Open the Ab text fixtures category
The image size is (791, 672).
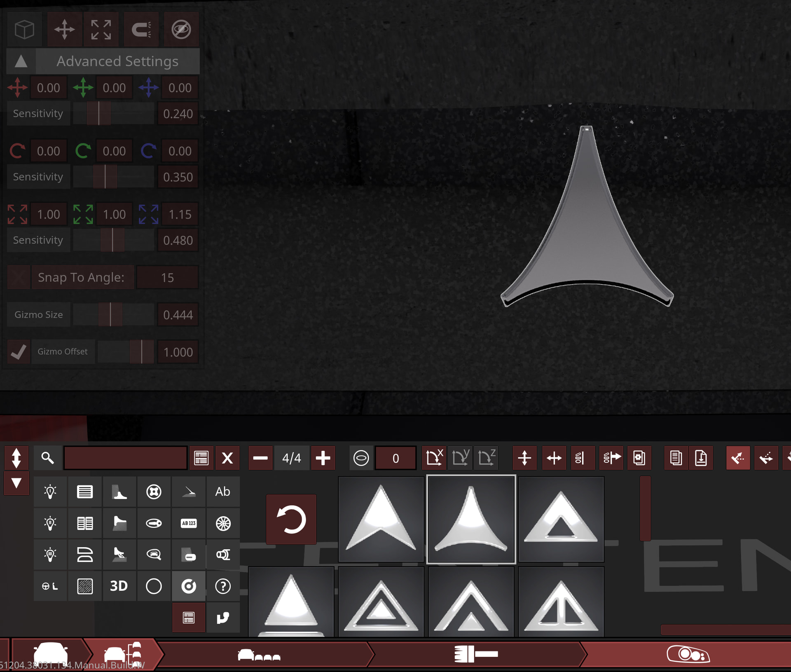pos(223,492)
